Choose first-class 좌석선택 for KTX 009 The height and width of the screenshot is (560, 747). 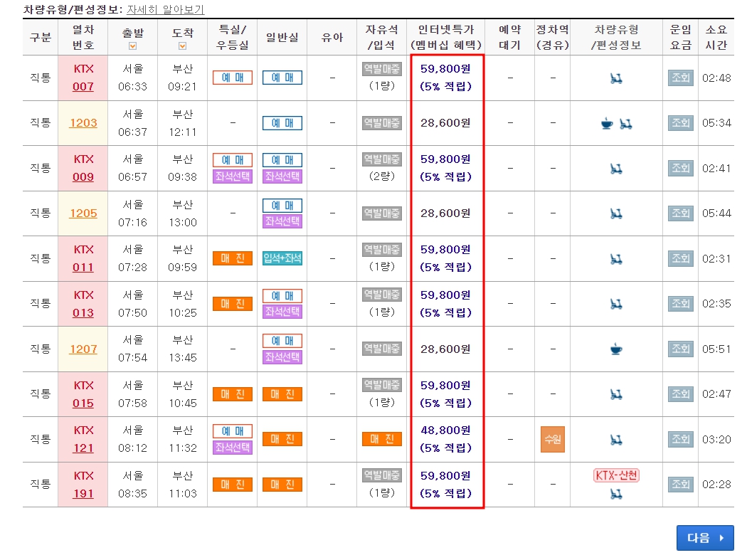[x=233, y=176]
